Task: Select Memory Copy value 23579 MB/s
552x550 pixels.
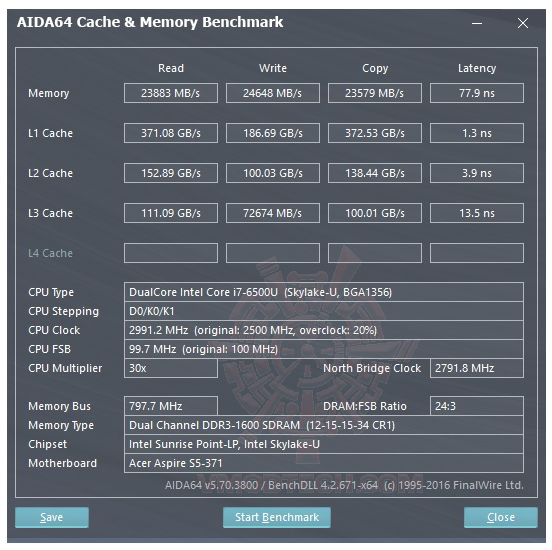Action: [375, 93]
